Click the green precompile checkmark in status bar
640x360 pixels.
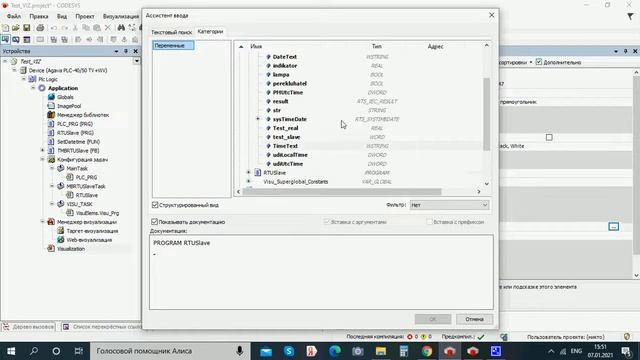(x=481, y=337)
